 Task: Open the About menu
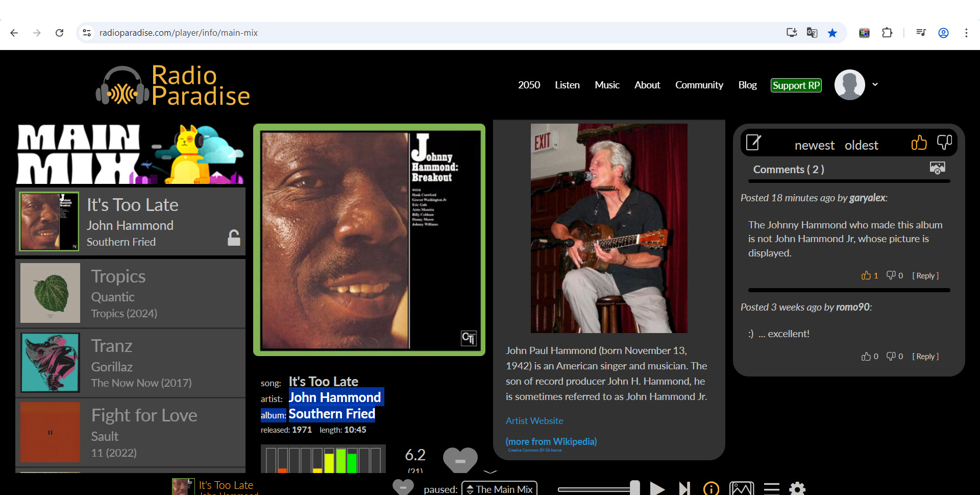coord(647,85)
